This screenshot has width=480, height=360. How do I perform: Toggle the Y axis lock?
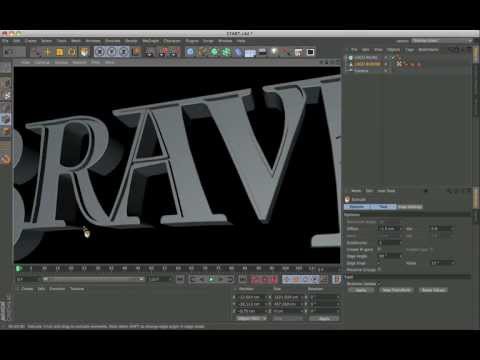click(x=112, y=52)
